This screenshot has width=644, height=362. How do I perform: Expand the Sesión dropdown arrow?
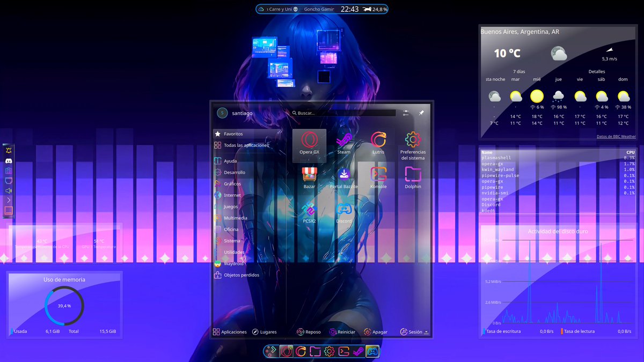pos(426,332)
